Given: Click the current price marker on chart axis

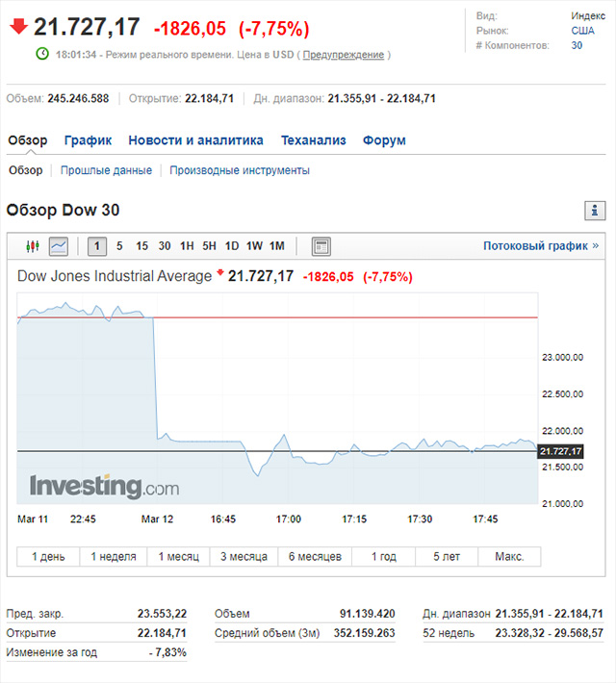Looking at the screenshot, I should 561,451.
